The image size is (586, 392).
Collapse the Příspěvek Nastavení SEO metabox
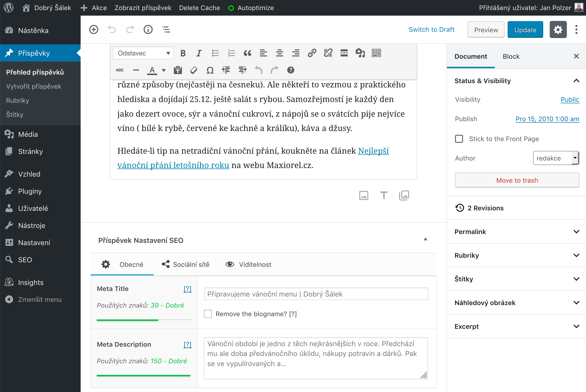[426, 239]
